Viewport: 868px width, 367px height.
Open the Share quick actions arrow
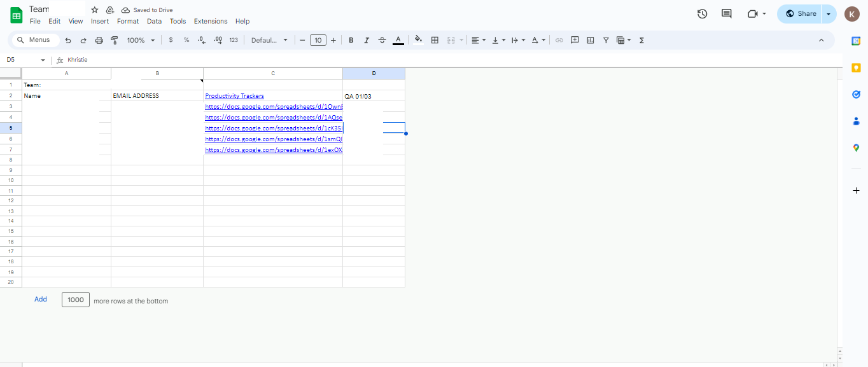click(829, 13)
